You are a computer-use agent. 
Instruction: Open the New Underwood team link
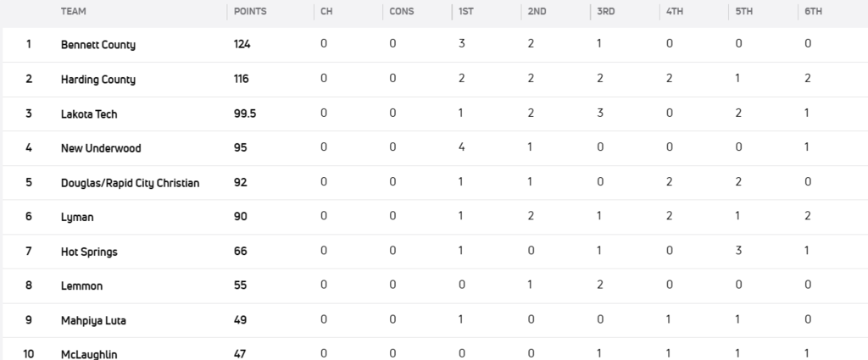coord(101,148)
